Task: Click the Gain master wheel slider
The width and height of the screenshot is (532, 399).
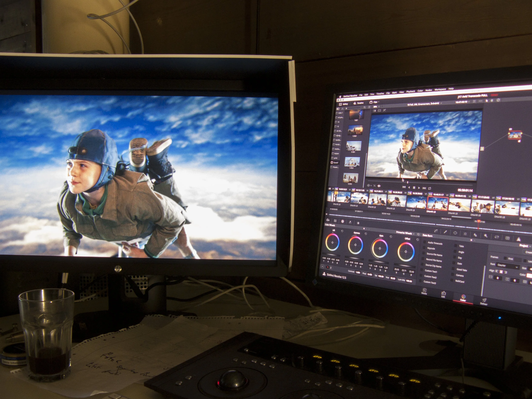Action: coord(379,262)
